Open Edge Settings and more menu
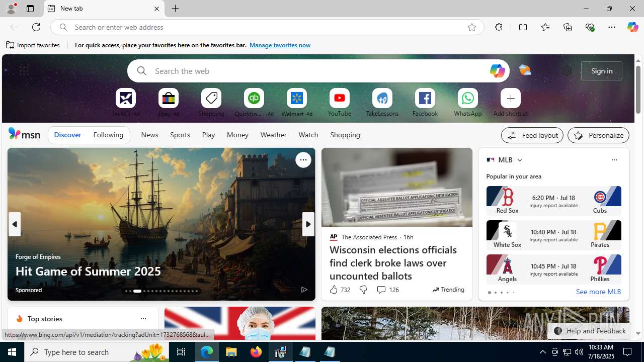 pyautogui.click(x=612, y=27)
